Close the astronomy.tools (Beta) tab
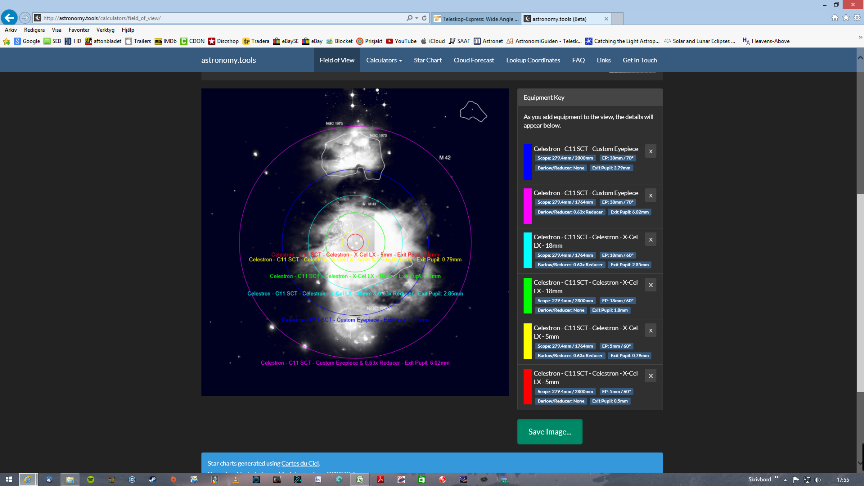Image resolution: width=864 pixels, height=486 pixels. coord(607,19)
